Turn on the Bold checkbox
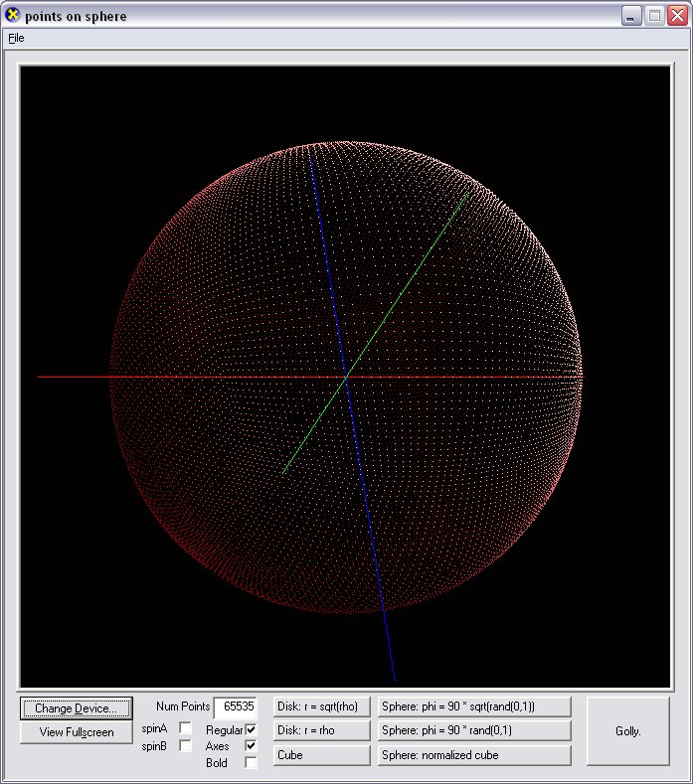693x784 pixels. (x=252, y=763)
